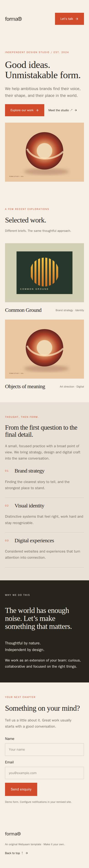
Task: Click the Objects of meaning title
Action: 25,387
